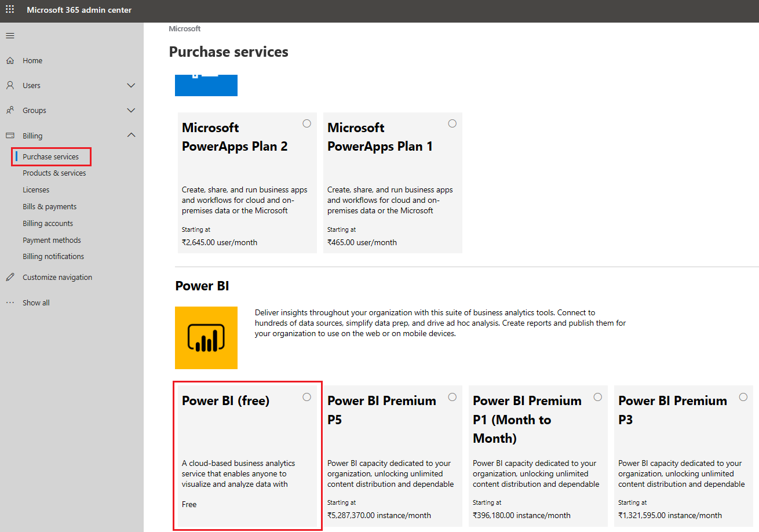Viewport: 759px width, 532px height.
Task: Open Customize navigation via pencil icon
Action: [10, 277]
